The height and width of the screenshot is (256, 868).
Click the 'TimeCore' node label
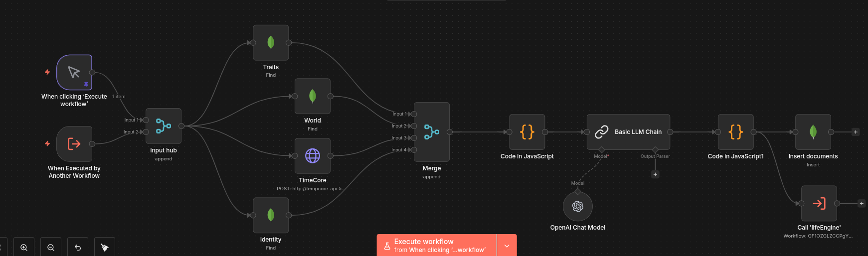[x=313, y=180]
